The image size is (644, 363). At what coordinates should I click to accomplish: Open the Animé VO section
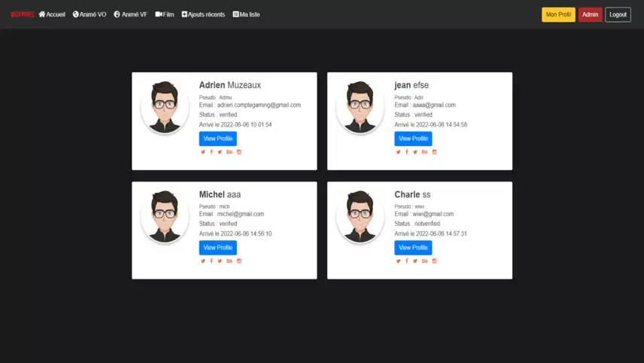[x=90, y=14]
